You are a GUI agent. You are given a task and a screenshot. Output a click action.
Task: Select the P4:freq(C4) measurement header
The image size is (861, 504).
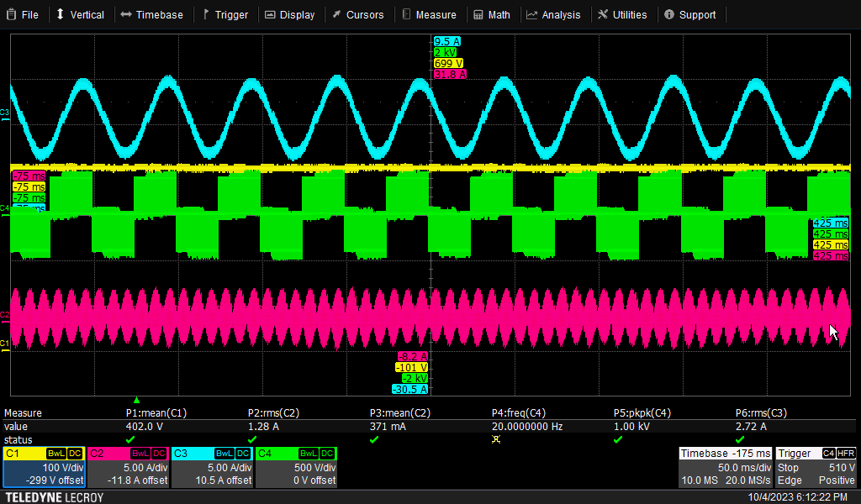pos(518,413)
